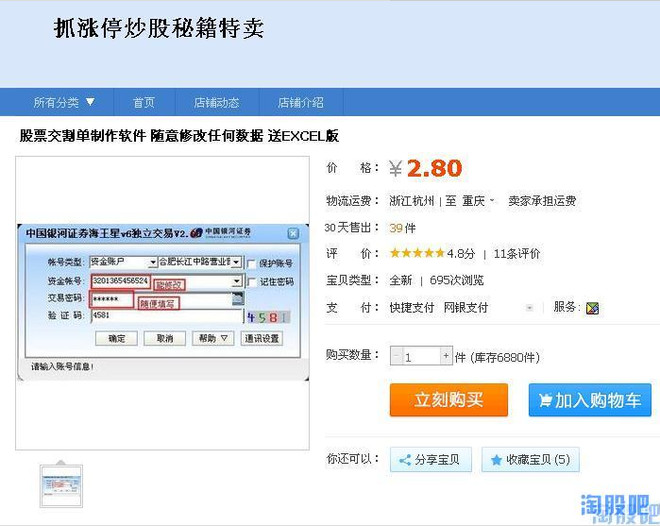Click the star icon on 收藏宝贝

click(496, 460)
